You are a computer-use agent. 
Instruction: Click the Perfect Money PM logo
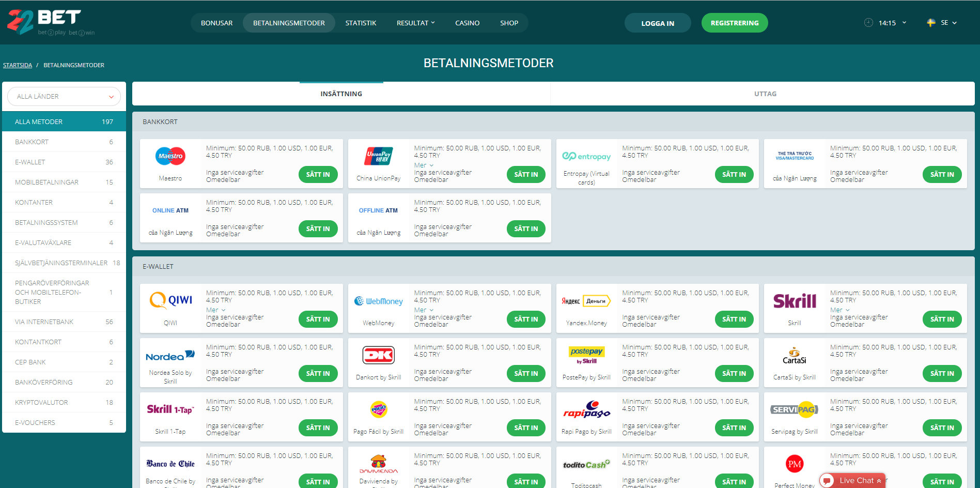[795, 464]
